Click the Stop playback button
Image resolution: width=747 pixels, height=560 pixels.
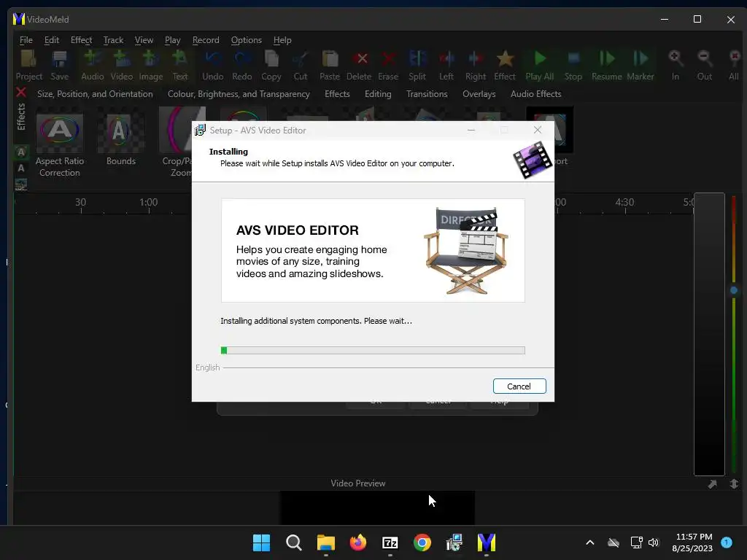tap(573, 66)
